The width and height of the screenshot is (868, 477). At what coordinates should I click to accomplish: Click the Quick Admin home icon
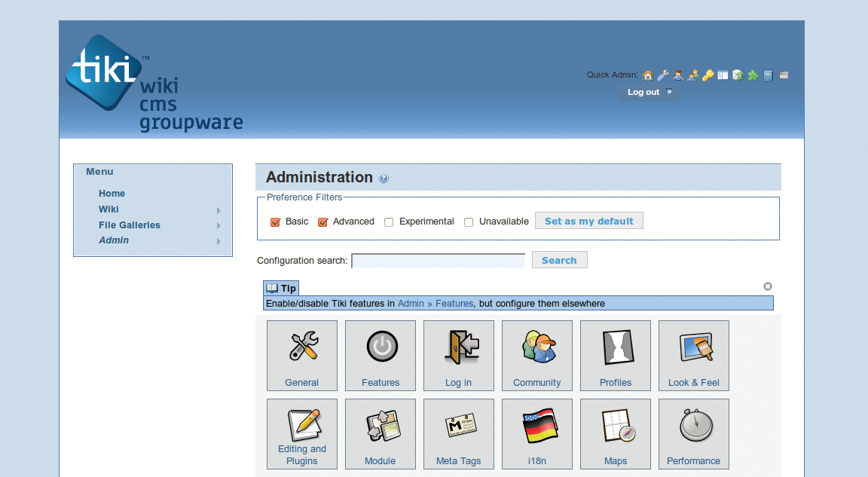[647, 75]
